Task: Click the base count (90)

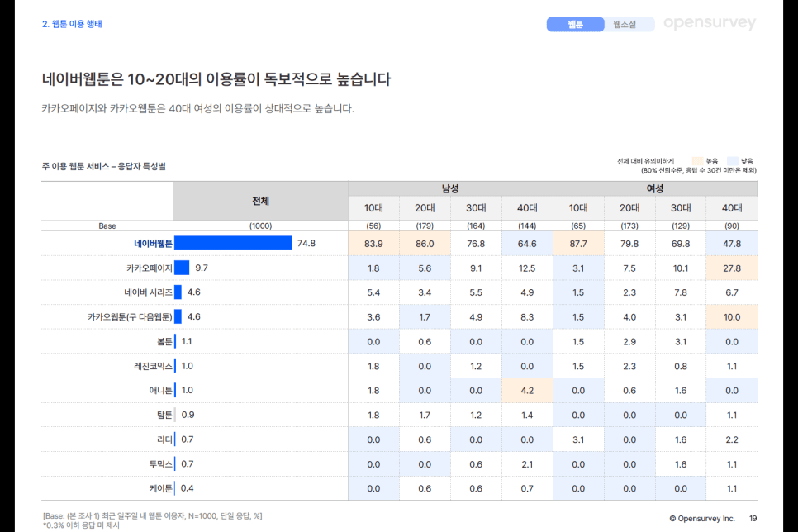Action: (x=732, y=226)
